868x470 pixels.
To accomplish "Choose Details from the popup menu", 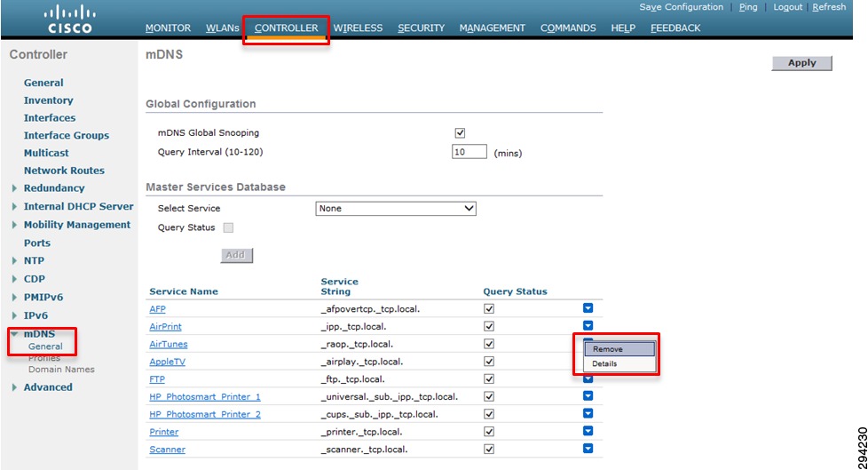I will pyautogui.click(x=619, y=363).
